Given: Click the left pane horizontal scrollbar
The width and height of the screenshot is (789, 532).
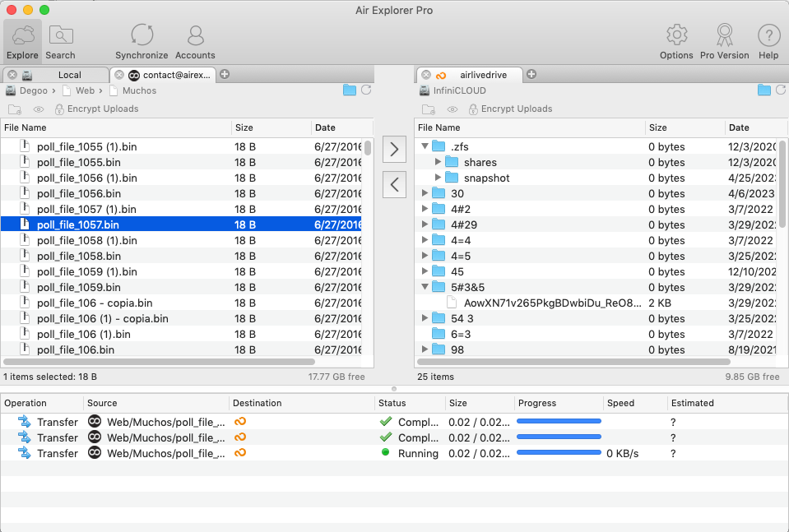Looking at the screenshot, I should pos(159,362).
